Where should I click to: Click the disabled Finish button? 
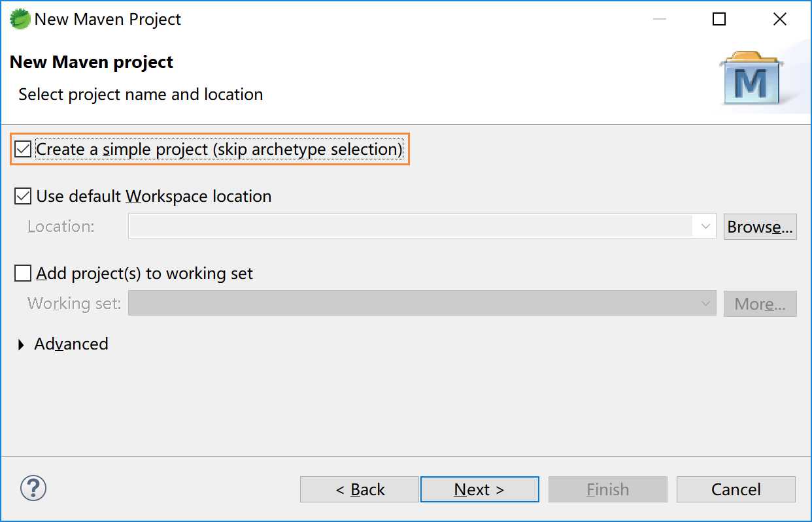pos(608,489)
